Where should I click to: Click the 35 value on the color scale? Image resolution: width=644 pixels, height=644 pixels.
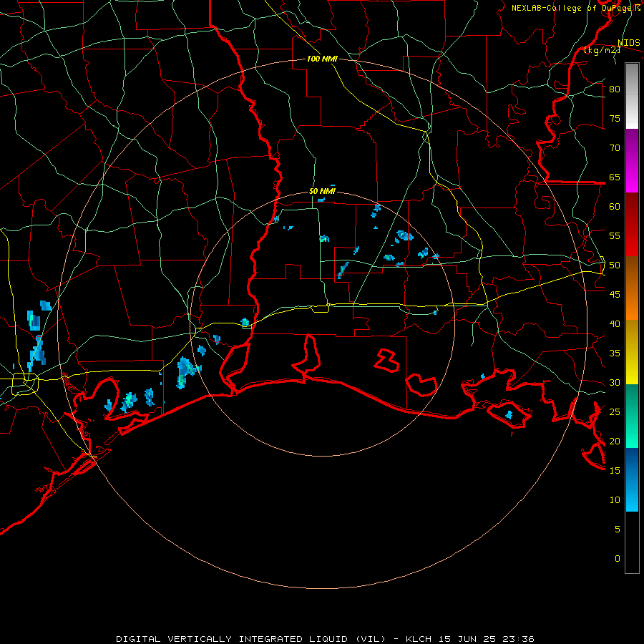pyautogui.click(x=615, y=353)
